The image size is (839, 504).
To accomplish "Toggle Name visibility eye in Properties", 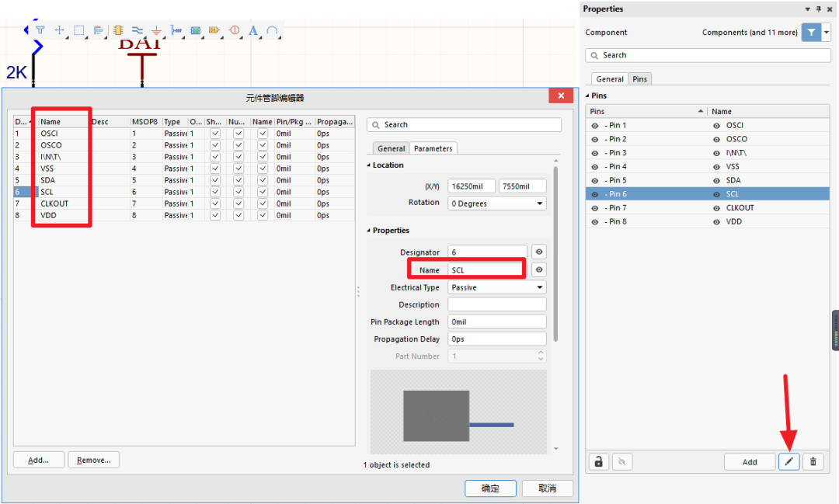I will (539, 269).
